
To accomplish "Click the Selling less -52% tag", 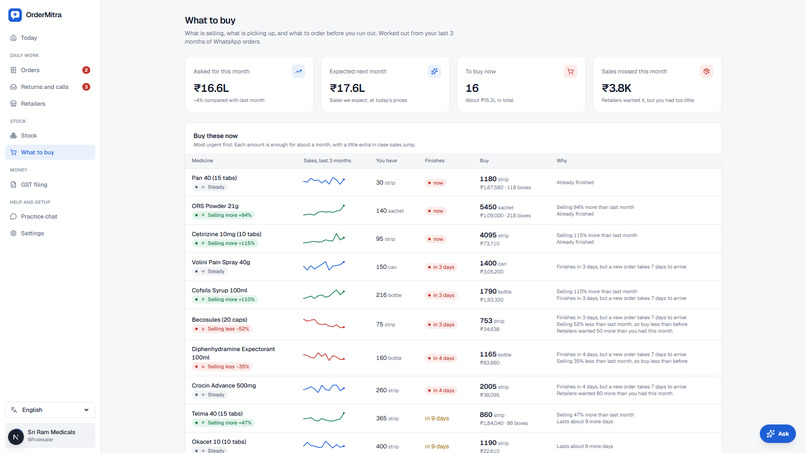I will coord(222,329).
